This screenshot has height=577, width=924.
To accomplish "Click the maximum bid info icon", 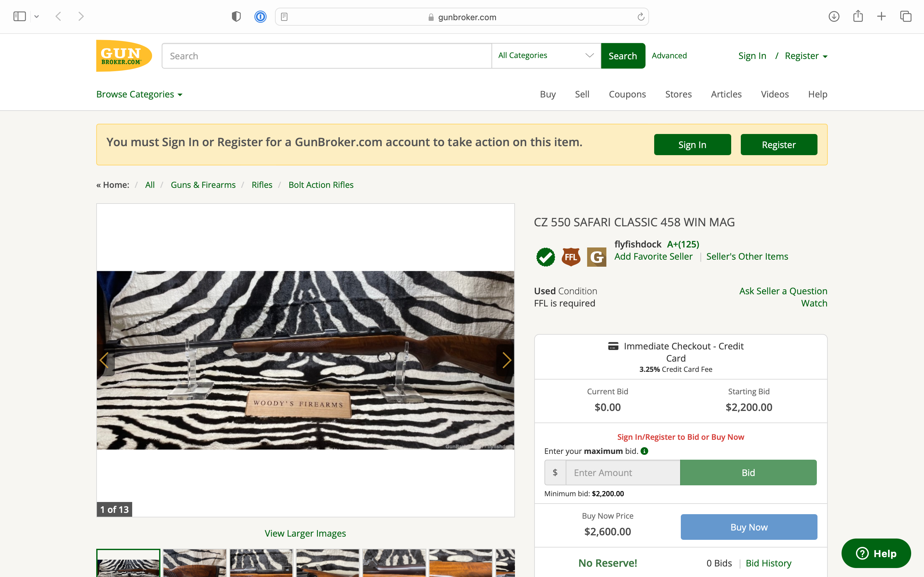I will (645, 451).
